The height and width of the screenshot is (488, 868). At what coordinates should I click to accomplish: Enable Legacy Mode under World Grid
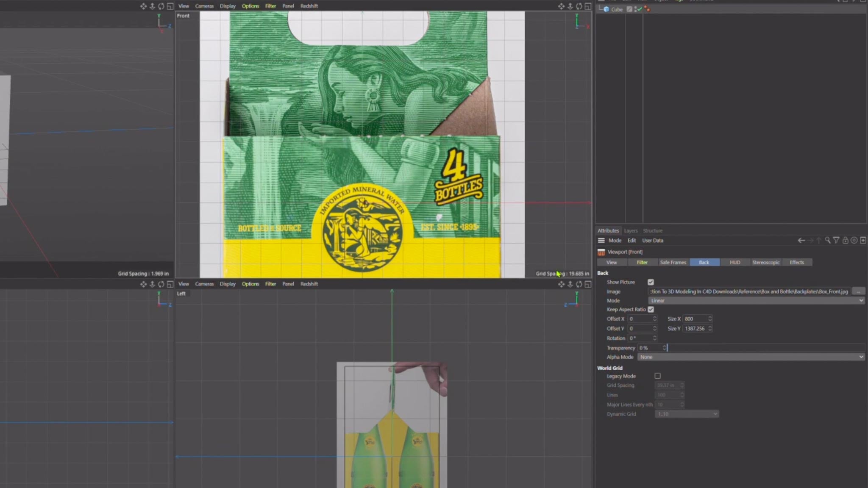coord(657,376)
